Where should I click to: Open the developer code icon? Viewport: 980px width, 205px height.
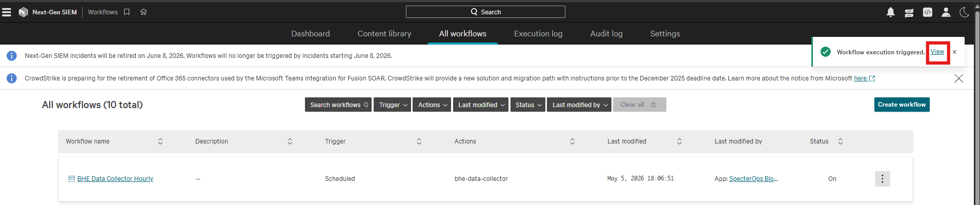point(928,12)
